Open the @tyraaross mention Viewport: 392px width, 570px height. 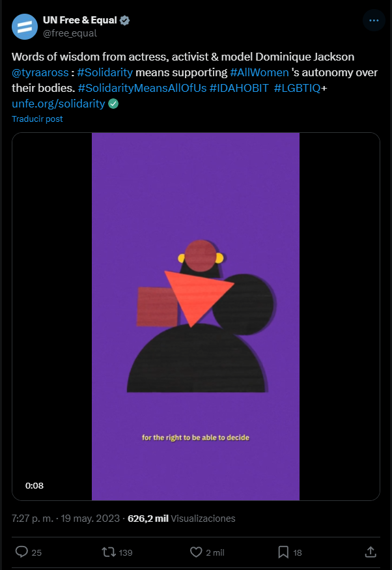40,72
